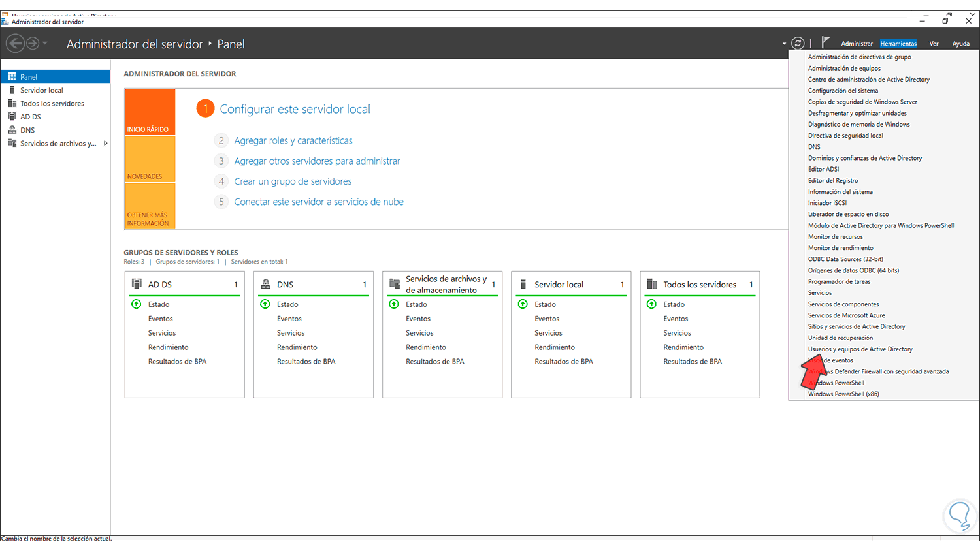Click the back navigation arrow
Viewport: 980px width, 551px height.
(x=15, y=44)
